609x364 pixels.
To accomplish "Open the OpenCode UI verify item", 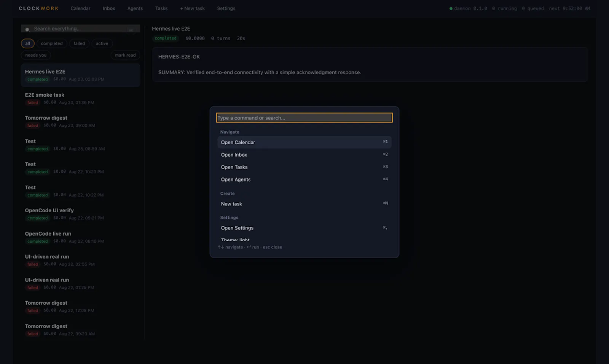I will click(80, 214).
